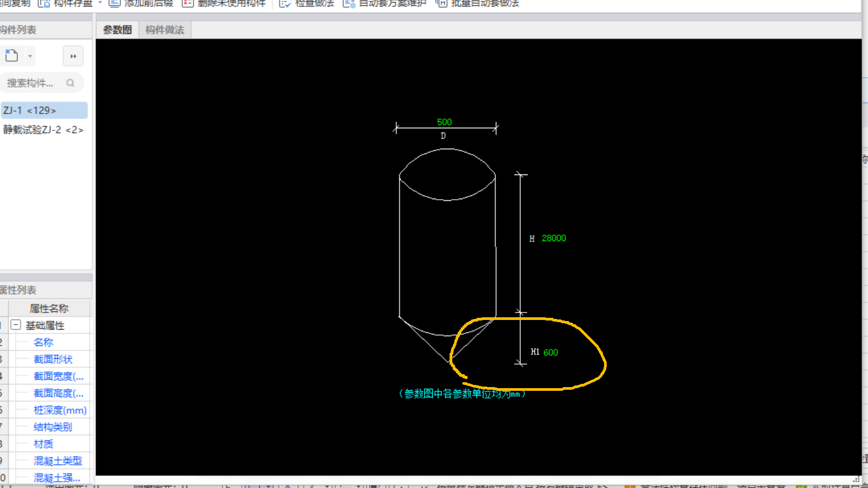Click the new component icon
This screenshot has height=488, width=868.
[12, 56]
